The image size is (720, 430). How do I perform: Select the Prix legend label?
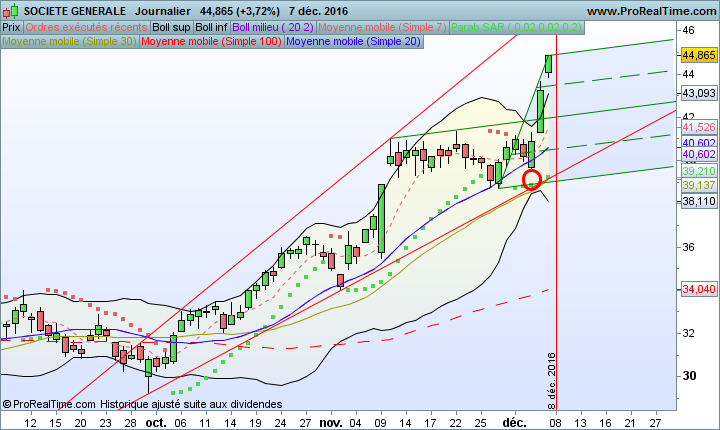pyautogui.click(x=11, y=28)
